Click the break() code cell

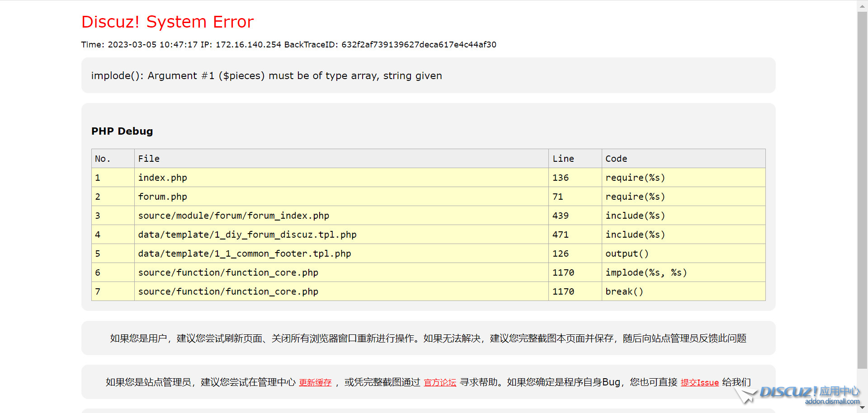pyautogui.click(x=624, y=291)
